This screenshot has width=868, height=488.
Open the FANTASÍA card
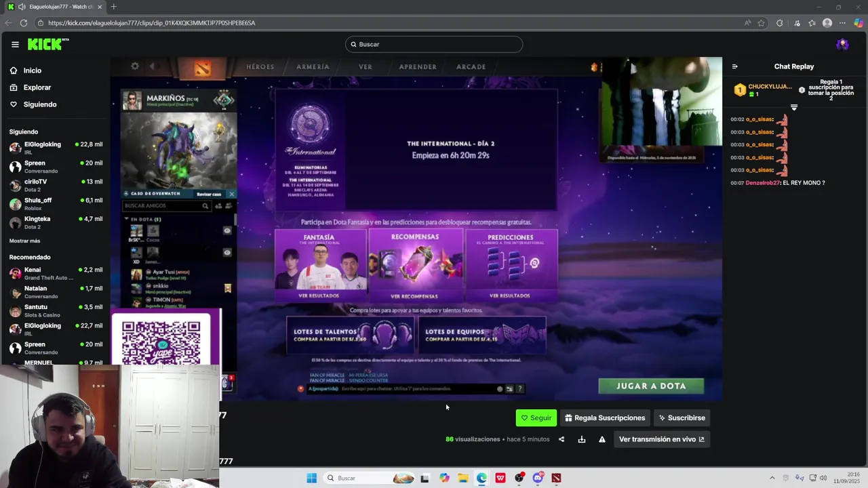320,265
